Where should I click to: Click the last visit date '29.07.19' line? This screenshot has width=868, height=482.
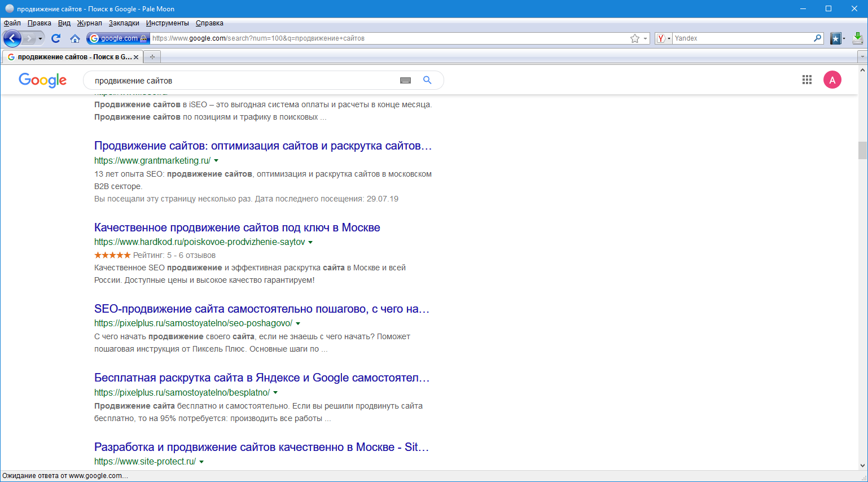(246, 199)
